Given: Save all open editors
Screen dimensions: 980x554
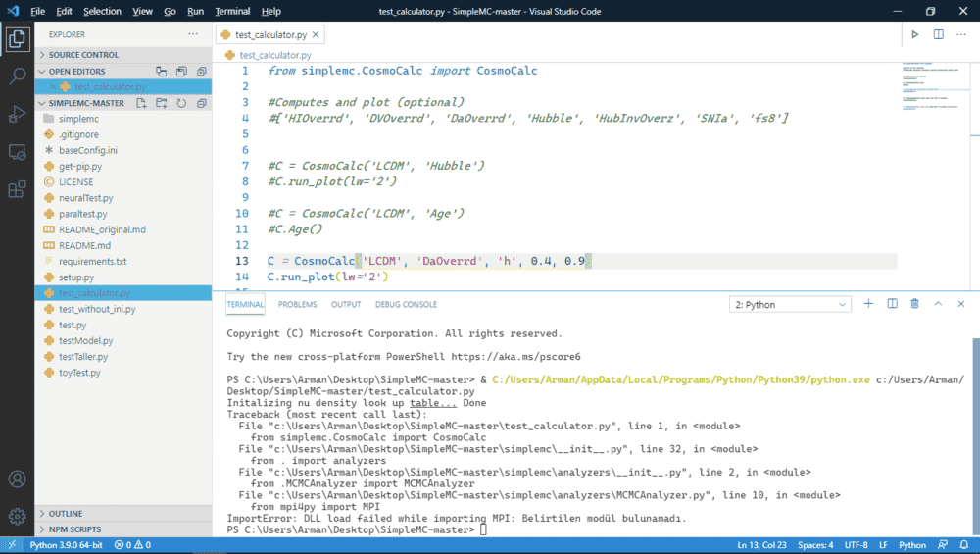Looking at the screenshot, I should 181,72.
